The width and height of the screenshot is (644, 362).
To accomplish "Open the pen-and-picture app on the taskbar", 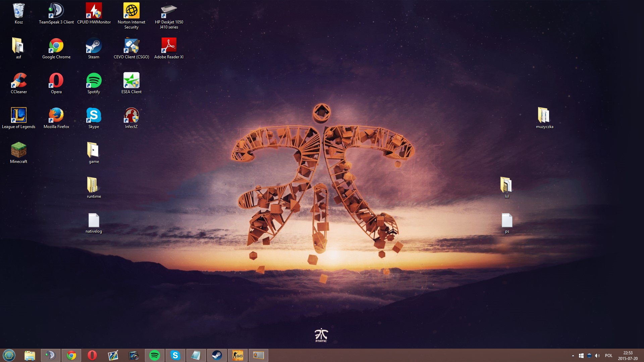I will click(113, 355).
